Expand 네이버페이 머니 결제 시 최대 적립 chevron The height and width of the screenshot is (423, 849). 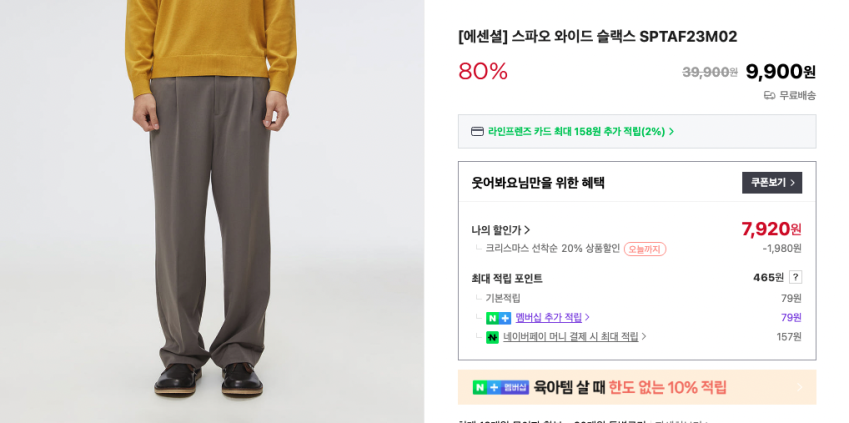pos(644,336)
